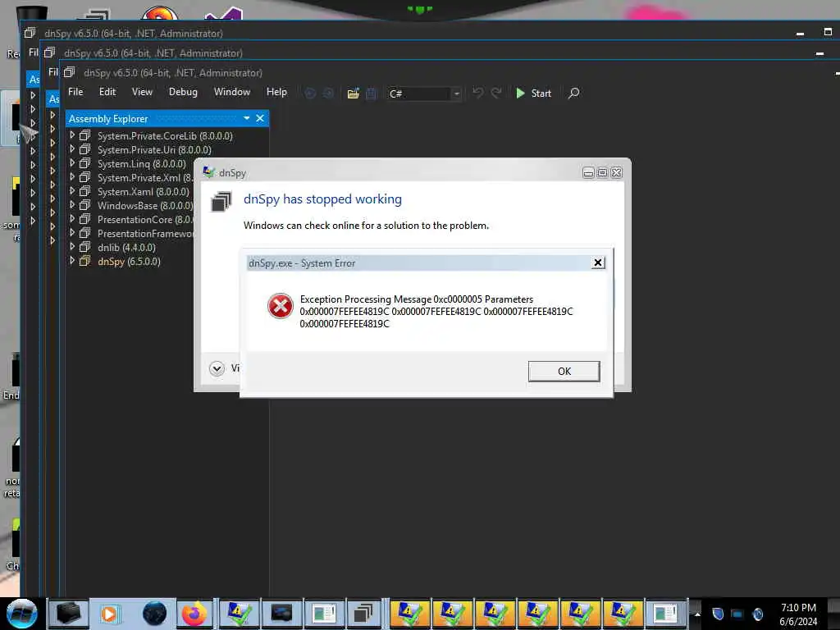840x630 pixels.
Task: Open the Debug menu
Action: coord(183,92)
